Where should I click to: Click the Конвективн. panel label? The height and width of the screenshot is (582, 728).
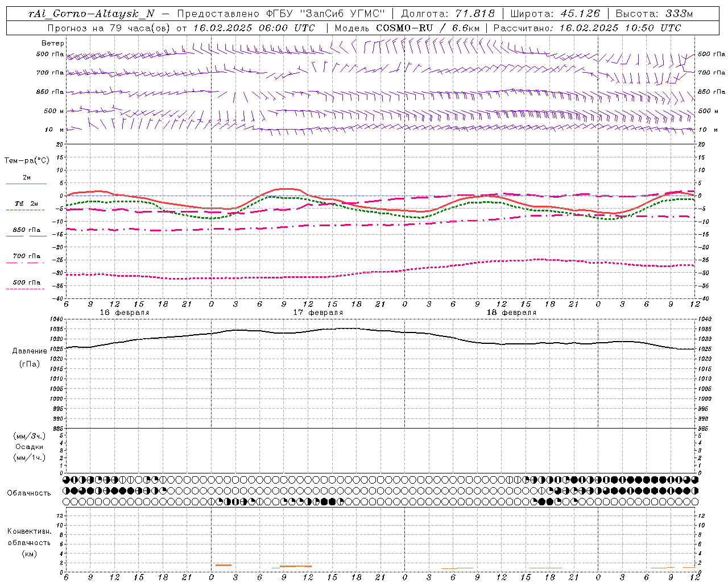pyautogui.click(x=29, y=531)
